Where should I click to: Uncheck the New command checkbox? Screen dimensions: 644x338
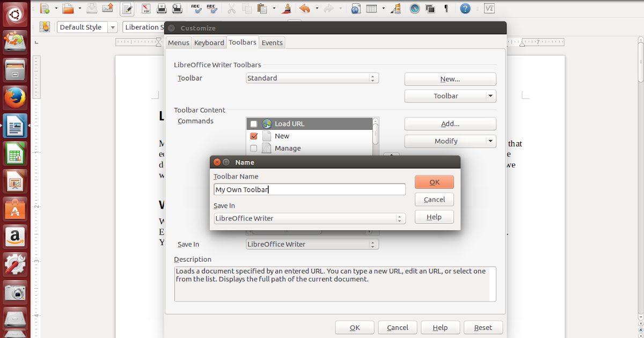(254, 136)
